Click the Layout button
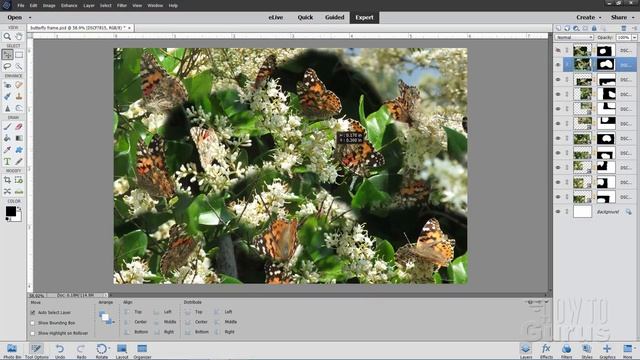 (122, 351)
